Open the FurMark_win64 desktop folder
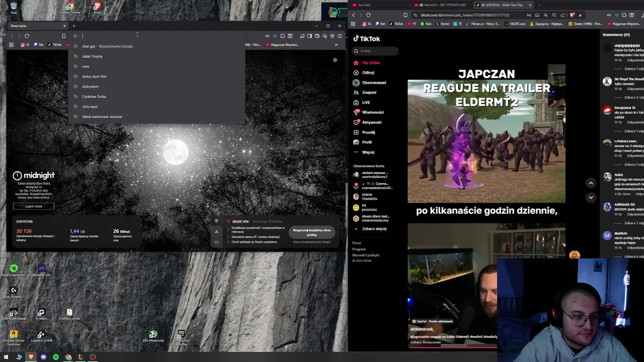The height and width of the screenshot is (362, 644). click(x=69, y=315)
